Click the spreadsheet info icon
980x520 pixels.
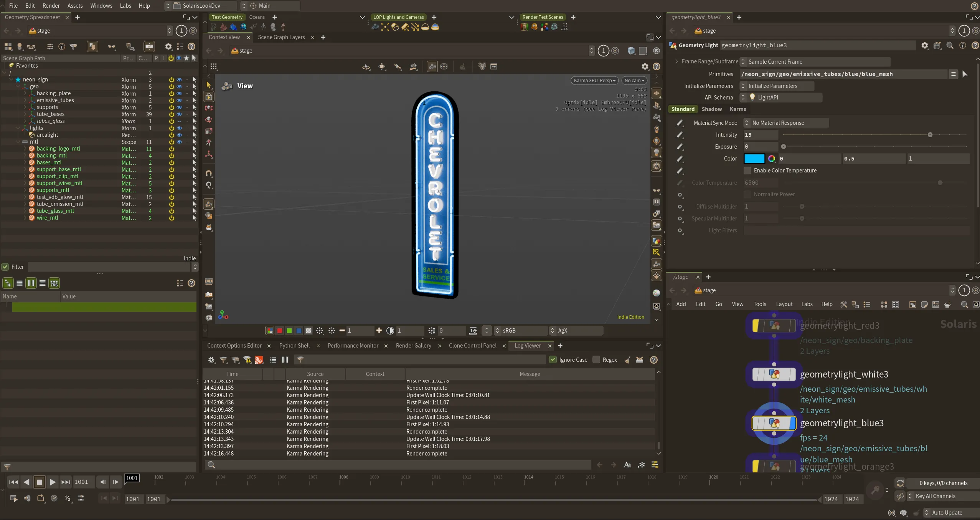coord(61,46)
